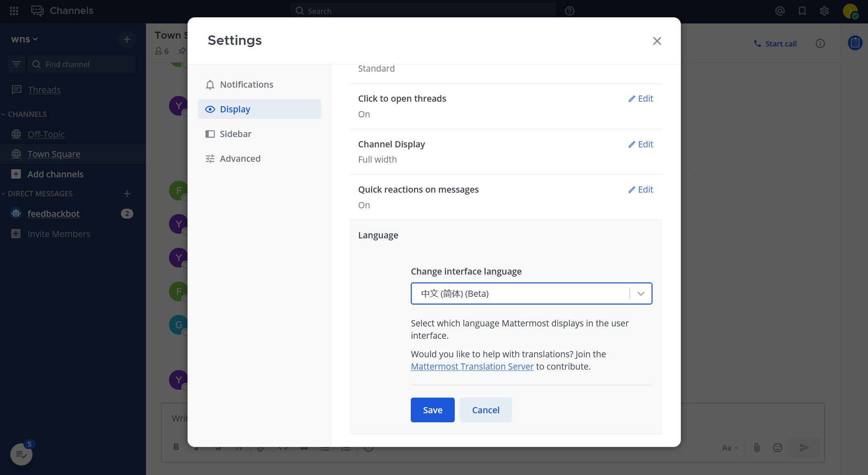868x475 pixels.
Task: Open the emoji picker icon
Action: point(778,447)
